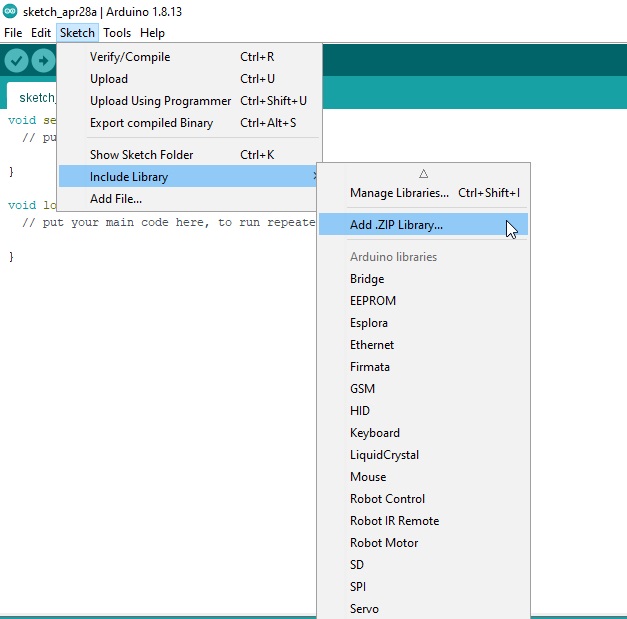Include the Robot IR Remote library
The width and height of the screenshot is (627, 619).
click(x=423, y=521)
